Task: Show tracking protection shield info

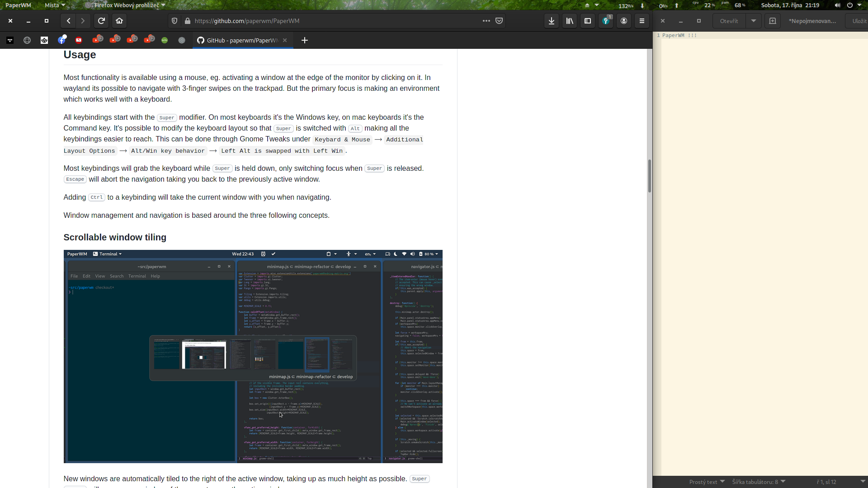Action: (x=175, y=21)
